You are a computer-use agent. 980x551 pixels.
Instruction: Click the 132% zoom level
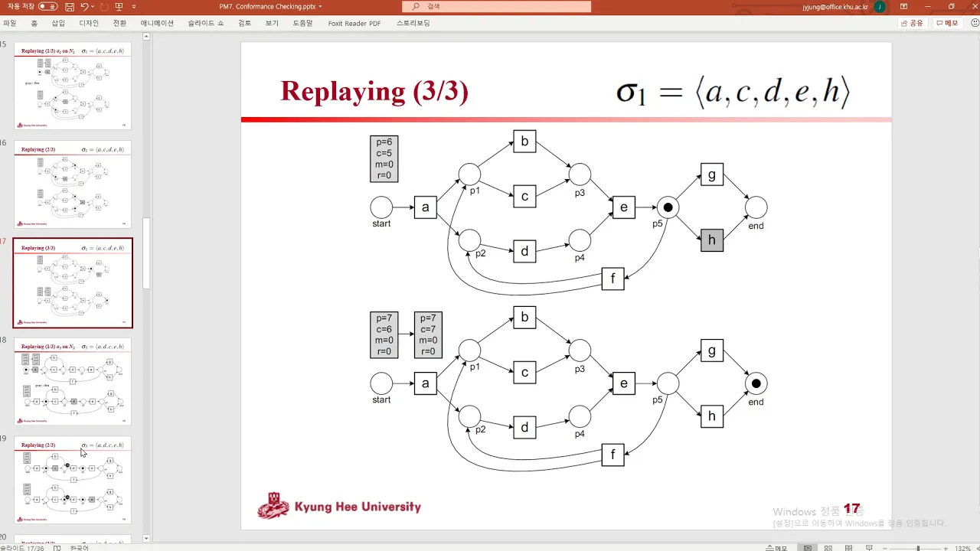(x=963, y=547)
